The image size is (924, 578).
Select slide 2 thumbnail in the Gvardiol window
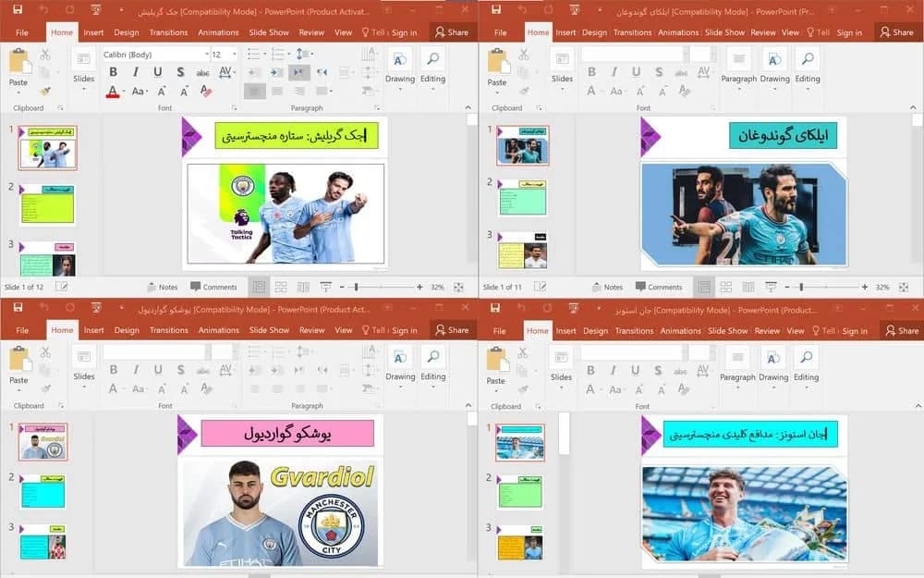click(x=43, y=491)
